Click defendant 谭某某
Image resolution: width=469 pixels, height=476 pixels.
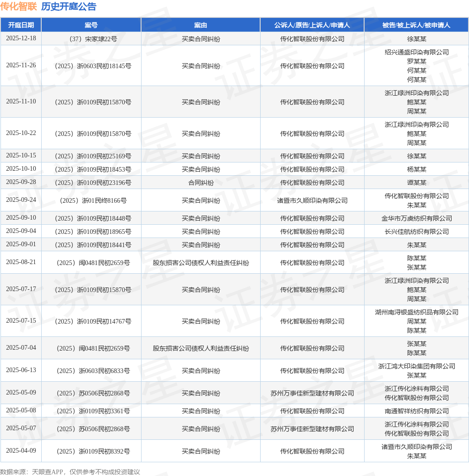417,183
